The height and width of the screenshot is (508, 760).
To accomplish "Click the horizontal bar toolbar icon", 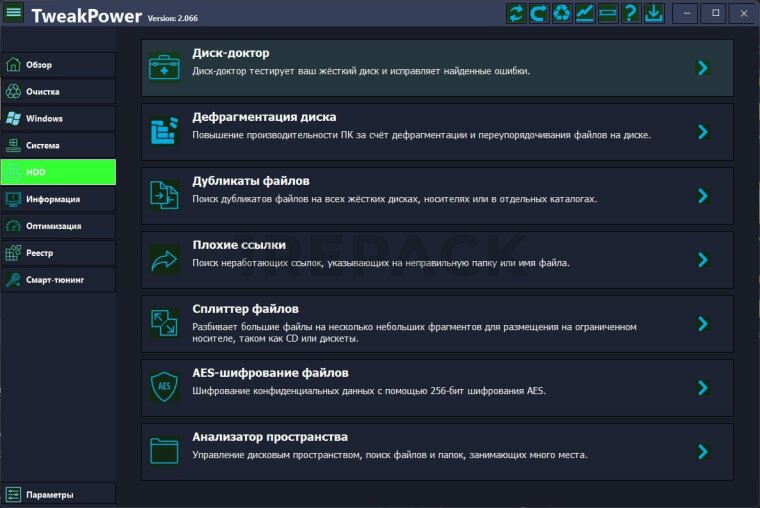I will point(608,13).
